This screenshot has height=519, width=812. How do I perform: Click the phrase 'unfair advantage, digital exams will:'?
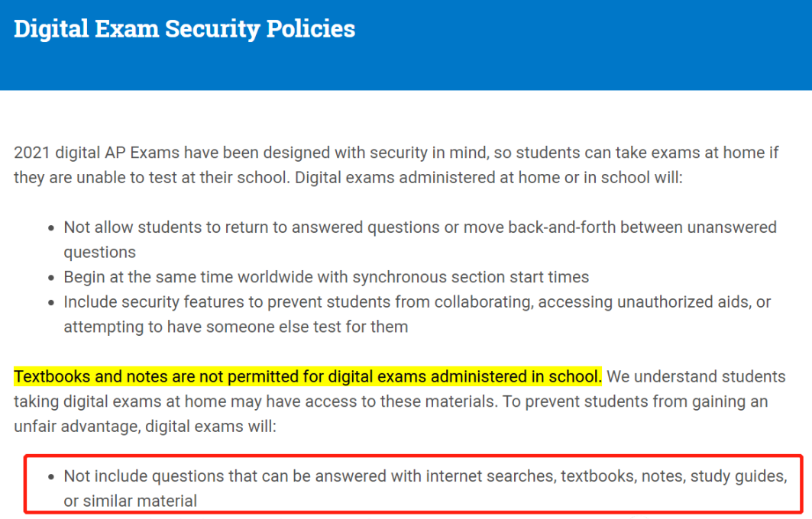(x=145, y=427)
